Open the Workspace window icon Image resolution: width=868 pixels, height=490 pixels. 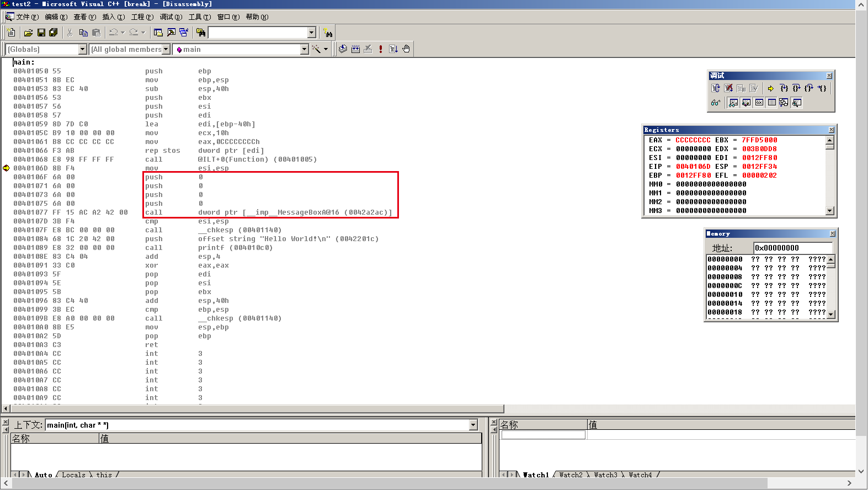pyautogui.click(x=158, y=33)
